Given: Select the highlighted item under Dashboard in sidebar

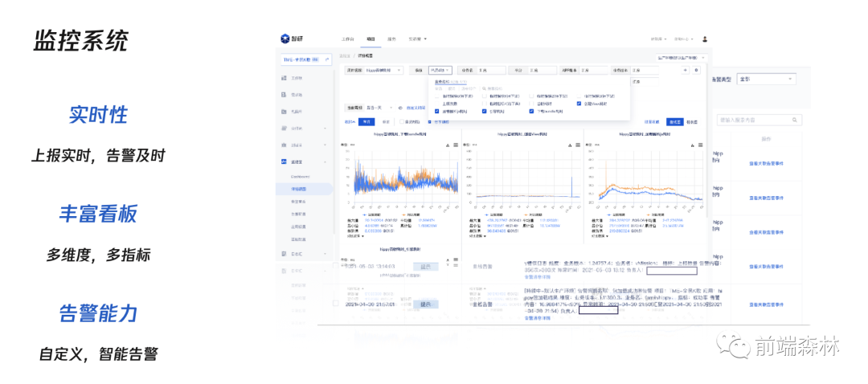Looking at the screenshot, I should (305, 190).
